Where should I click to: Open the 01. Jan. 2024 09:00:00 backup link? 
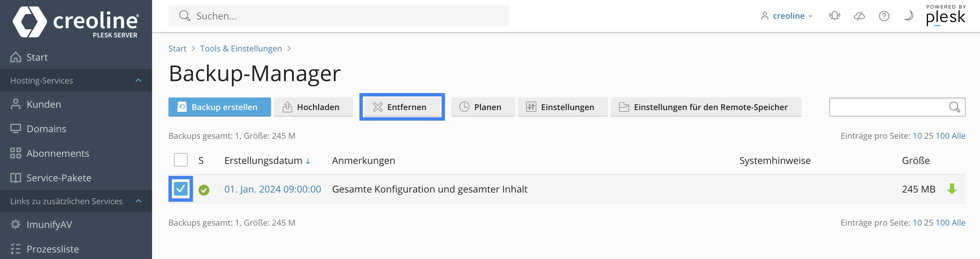pos(272,189)
